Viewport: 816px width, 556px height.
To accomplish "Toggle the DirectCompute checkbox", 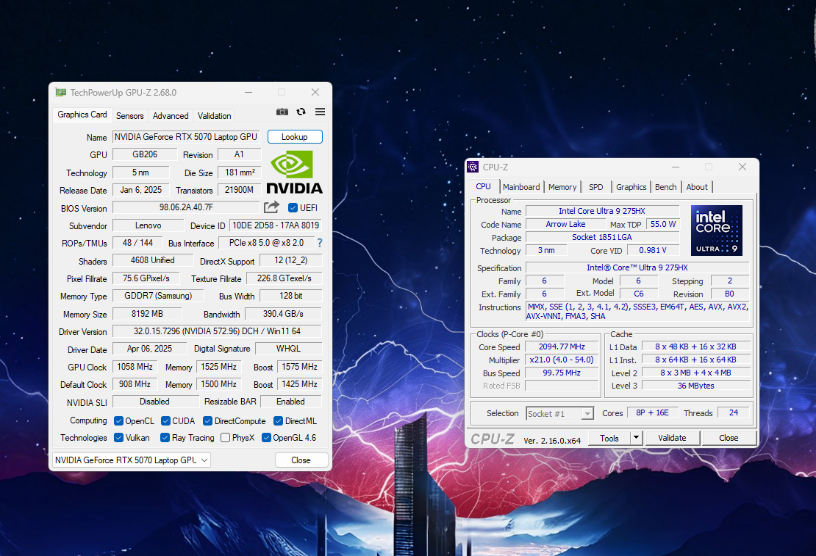I will [x=208, y=421].
